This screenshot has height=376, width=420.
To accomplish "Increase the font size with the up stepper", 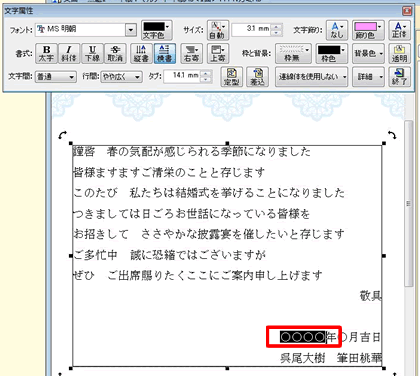I will point(276,27).
